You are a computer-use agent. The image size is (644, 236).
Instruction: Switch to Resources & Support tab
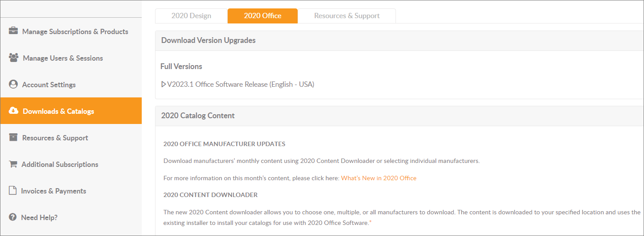(347, 15)
